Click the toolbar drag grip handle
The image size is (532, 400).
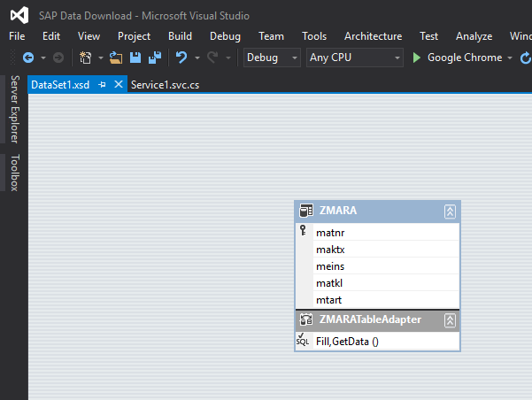point(12,57)
